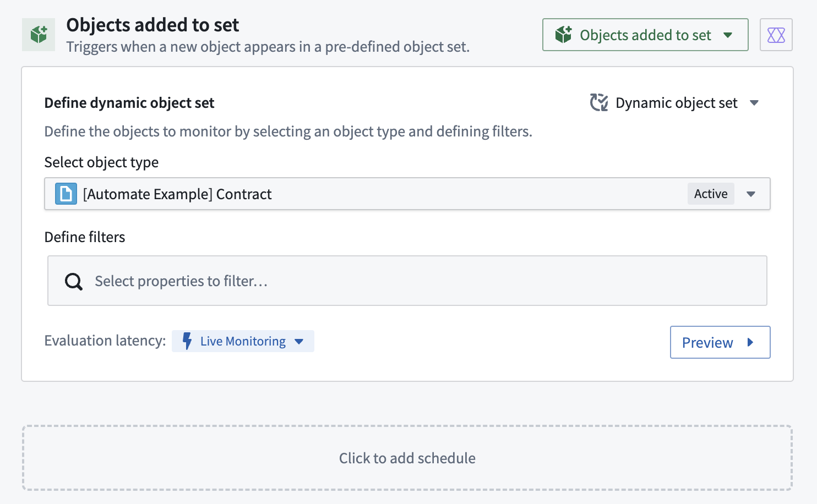
Task: Click the magnifier icon in filter search
Action: pyautogui.click(x=74, y=281)
